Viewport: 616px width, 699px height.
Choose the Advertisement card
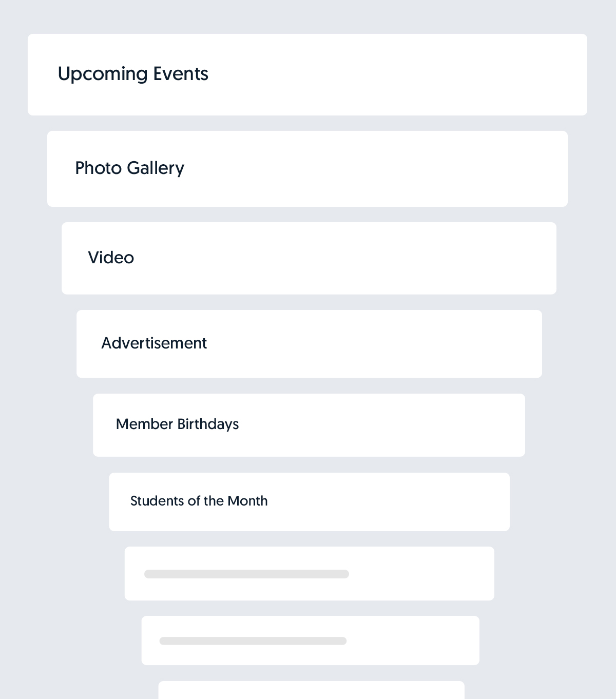coord(309,344)
